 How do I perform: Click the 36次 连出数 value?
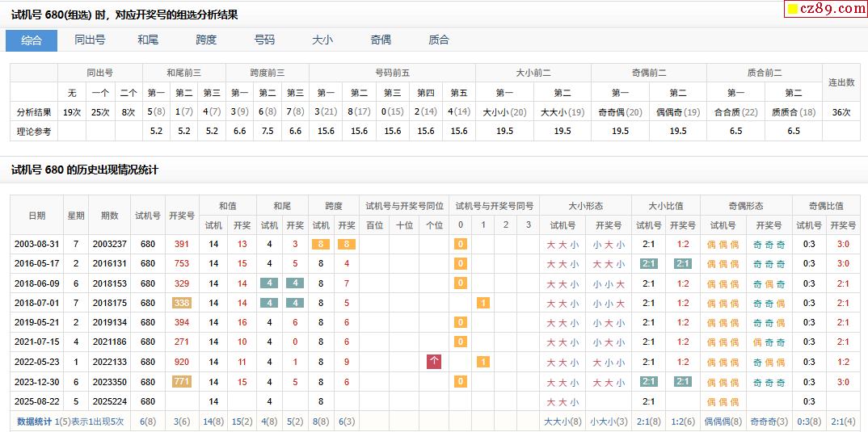[841, 112]
